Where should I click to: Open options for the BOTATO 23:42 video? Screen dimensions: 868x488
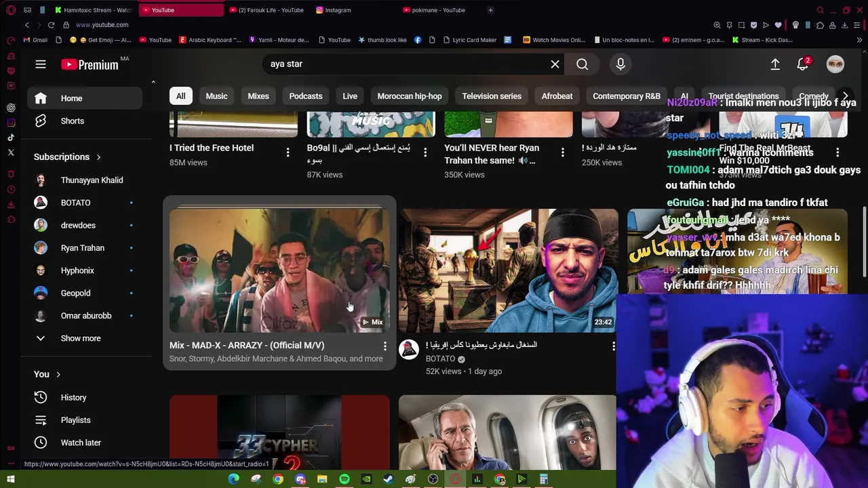point(613,346)
